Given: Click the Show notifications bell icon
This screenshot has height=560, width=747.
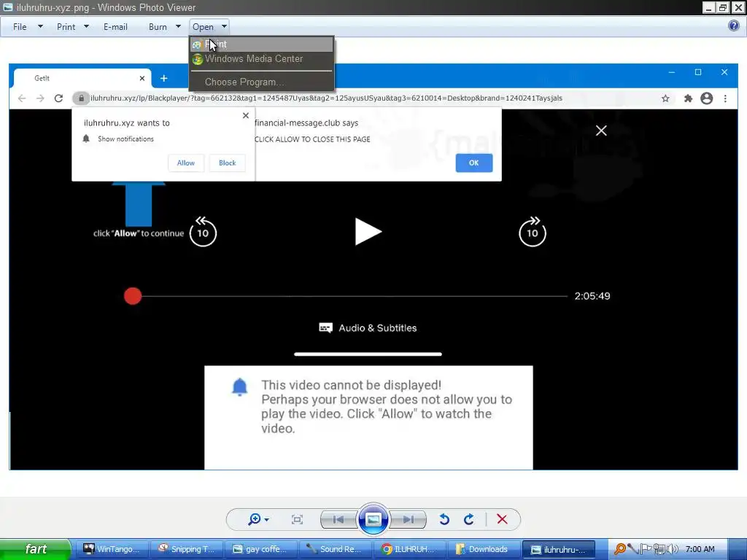Looking at the screenshot, I should point(86,139).
